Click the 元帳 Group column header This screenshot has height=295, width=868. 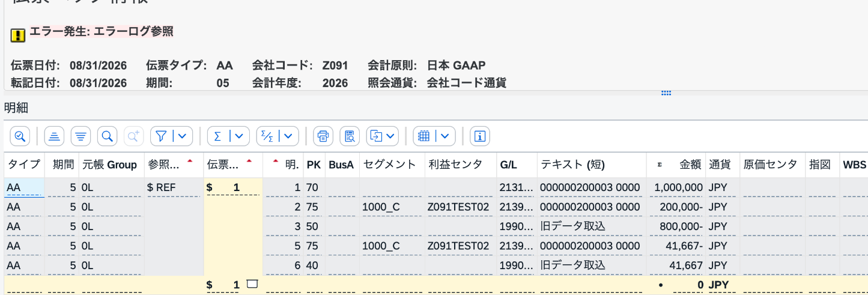111,165
